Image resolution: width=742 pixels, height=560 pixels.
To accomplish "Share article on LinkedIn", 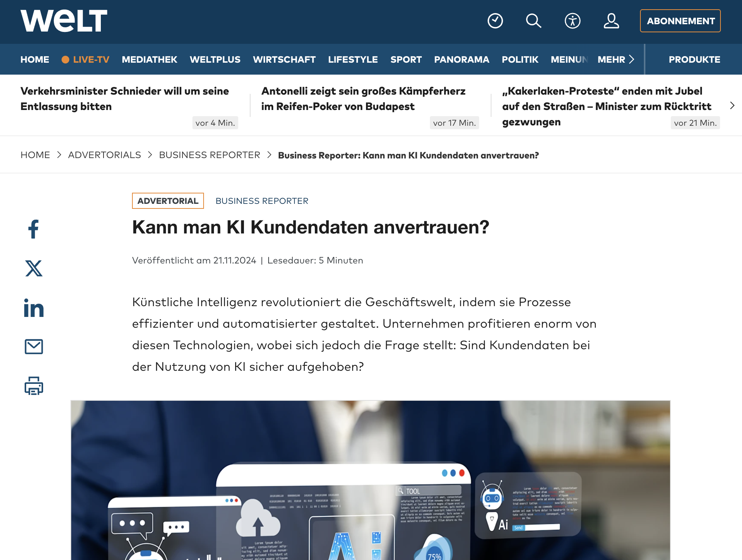I will coord(34,308).
